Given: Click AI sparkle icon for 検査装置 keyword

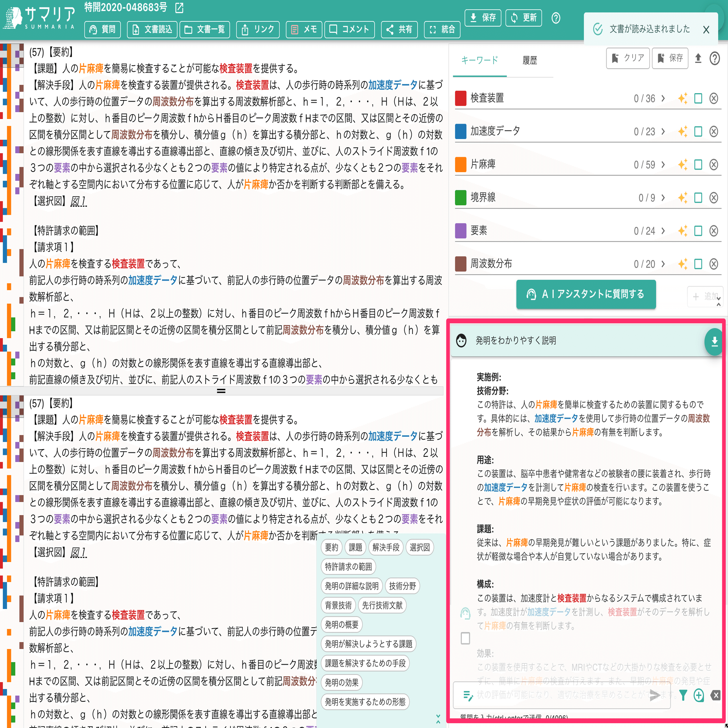Looking at the screenshot, I should click(682, 98).
